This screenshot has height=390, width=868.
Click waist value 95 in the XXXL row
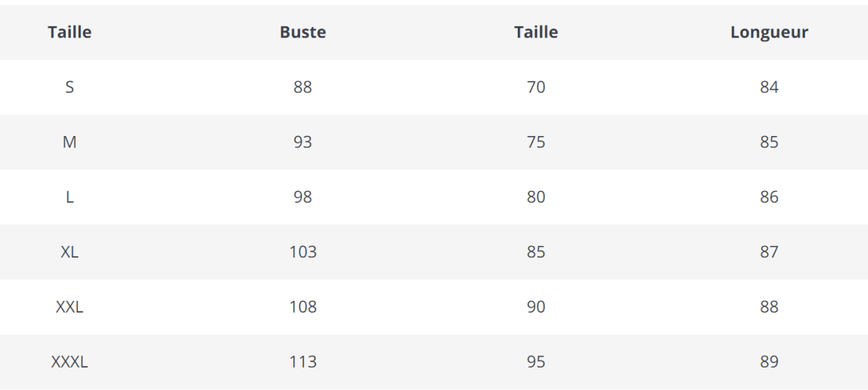(x=536, y=362)
